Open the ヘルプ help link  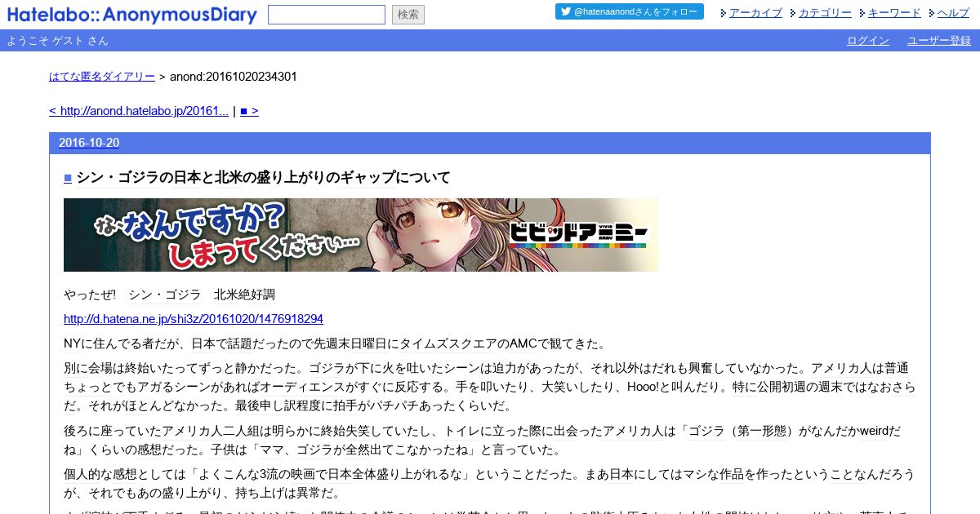954,13
